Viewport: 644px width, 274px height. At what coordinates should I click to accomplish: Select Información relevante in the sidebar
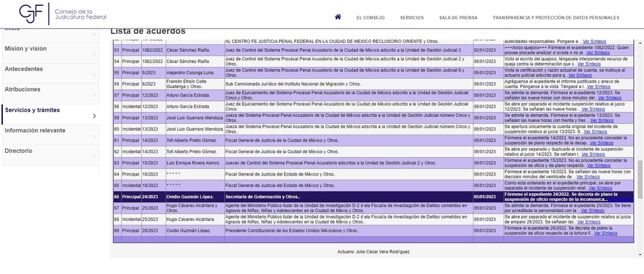coord(35,131)
